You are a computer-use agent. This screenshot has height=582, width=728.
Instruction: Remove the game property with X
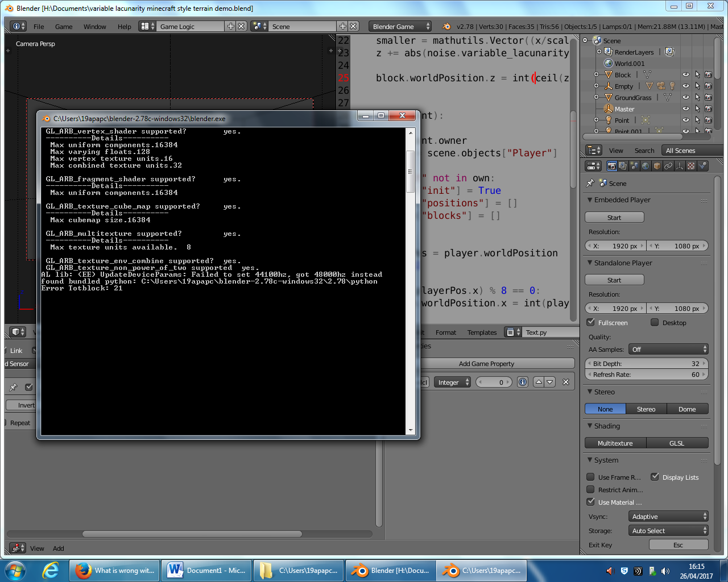tap(566, 382)
